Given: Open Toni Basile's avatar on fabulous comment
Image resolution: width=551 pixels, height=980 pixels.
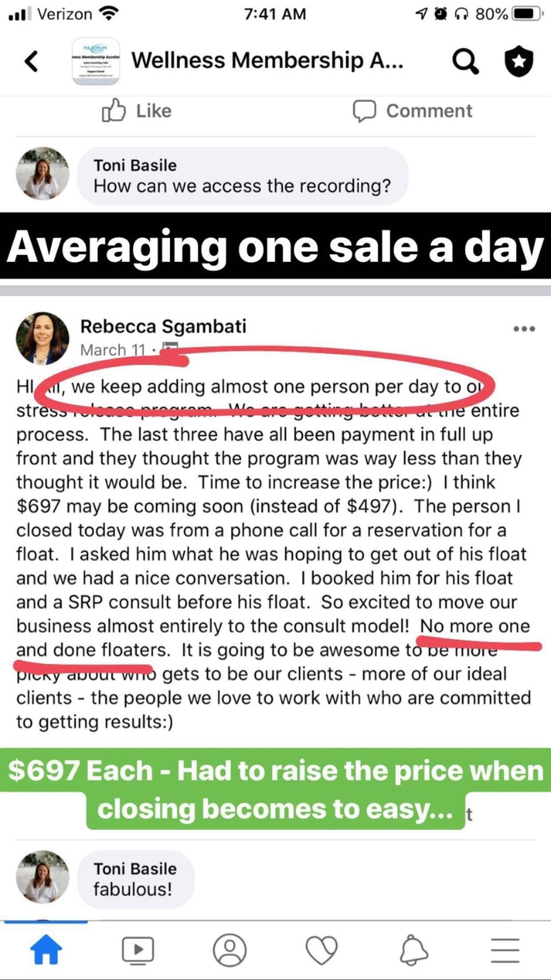Looking at the screenshot, I should tap(43, 877).
